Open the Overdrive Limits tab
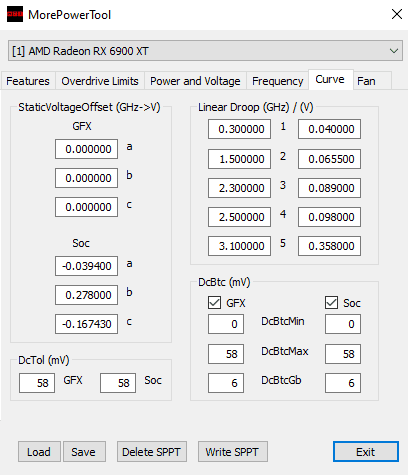The height and width of the screenshot is (475, 408). point(100,81)
